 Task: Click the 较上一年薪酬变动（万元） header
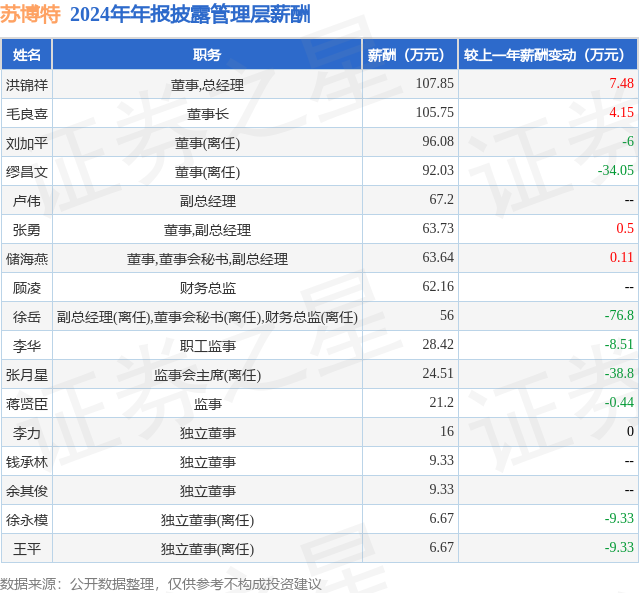[x=548, y=55]
